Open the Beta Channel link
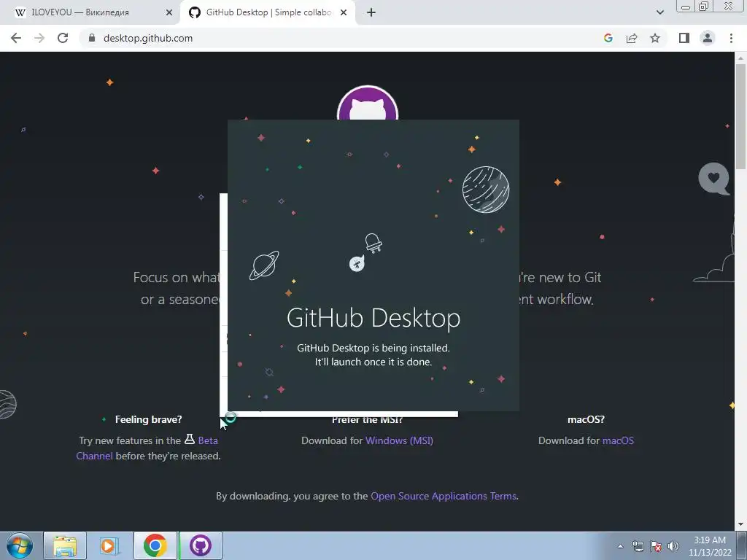The image size is (747, 560). point(208,440)
